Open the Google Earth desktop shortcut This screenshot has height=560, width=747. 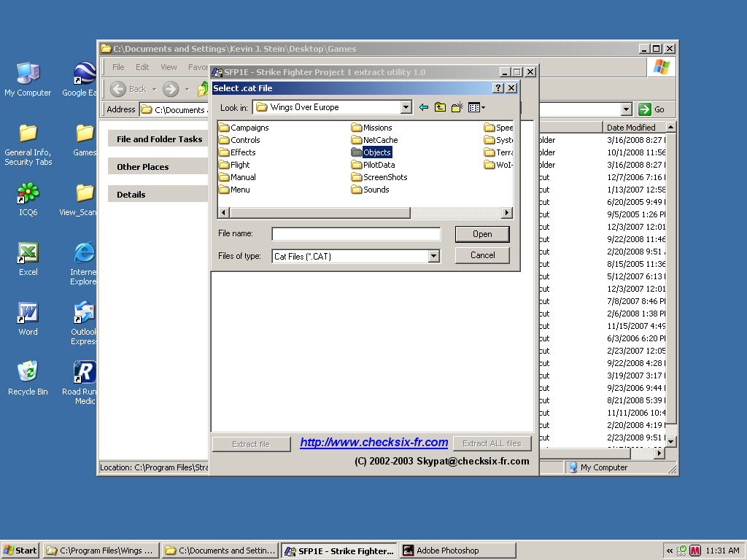pos(80,79)
